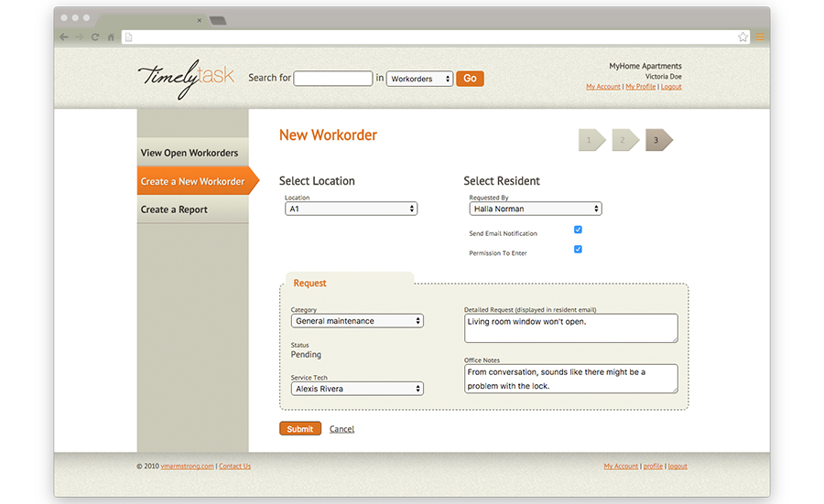The image size is (824, 504).
Task: Click the browser home icon
Action: point(111,38)
